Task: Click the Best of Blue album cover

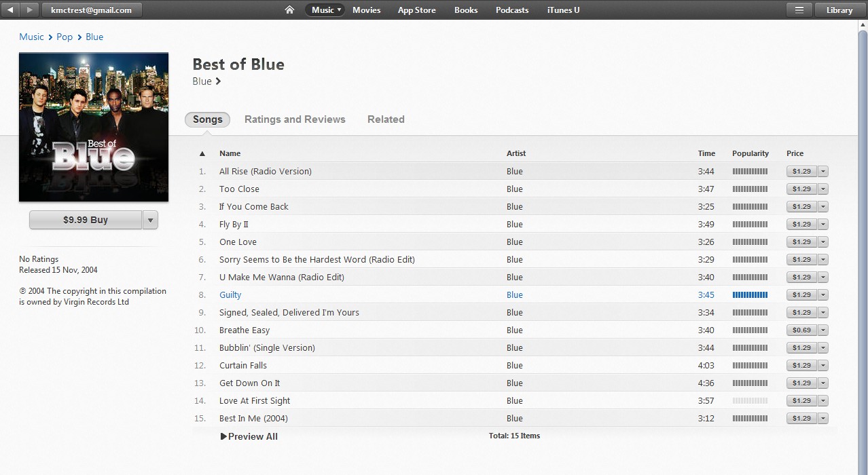Action: tap(94, 127)
